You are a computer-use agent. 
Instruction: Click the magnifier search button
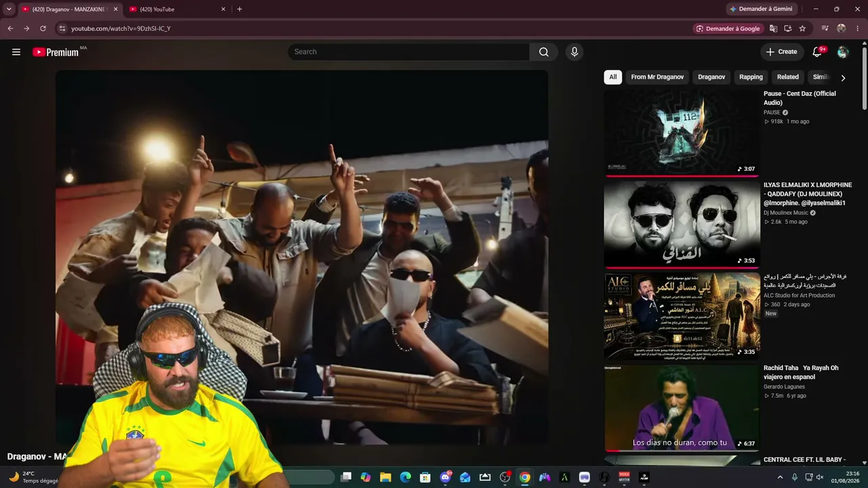[544, 52]
